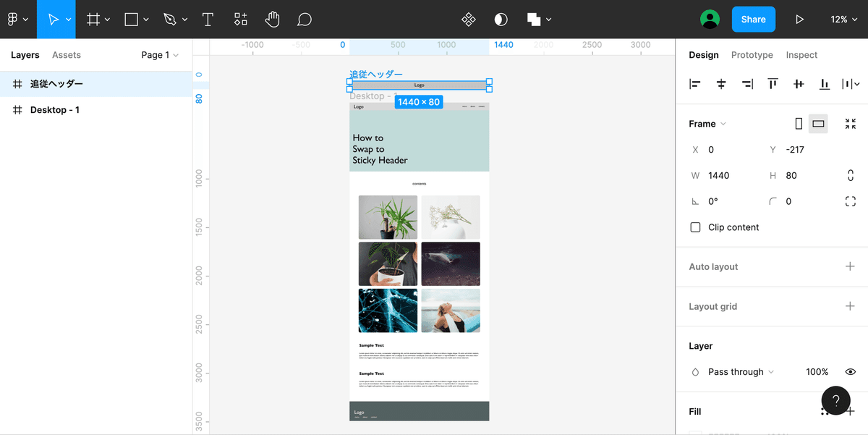The width and height of the screenshot is (868, 435).
Task: Open the Resources tool
Action: click(x=241, y=20)
